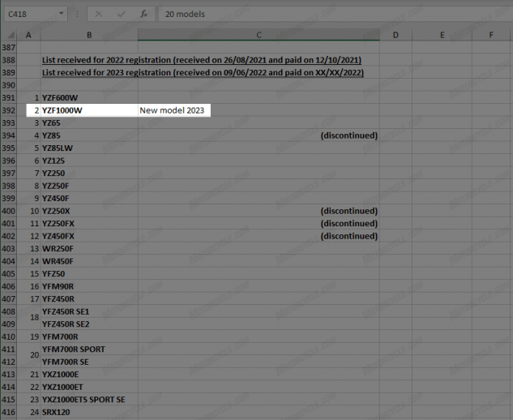Click the formula bar containing 20 models
This screenshot has width=513, height=420.
click(x=324, y=14)
